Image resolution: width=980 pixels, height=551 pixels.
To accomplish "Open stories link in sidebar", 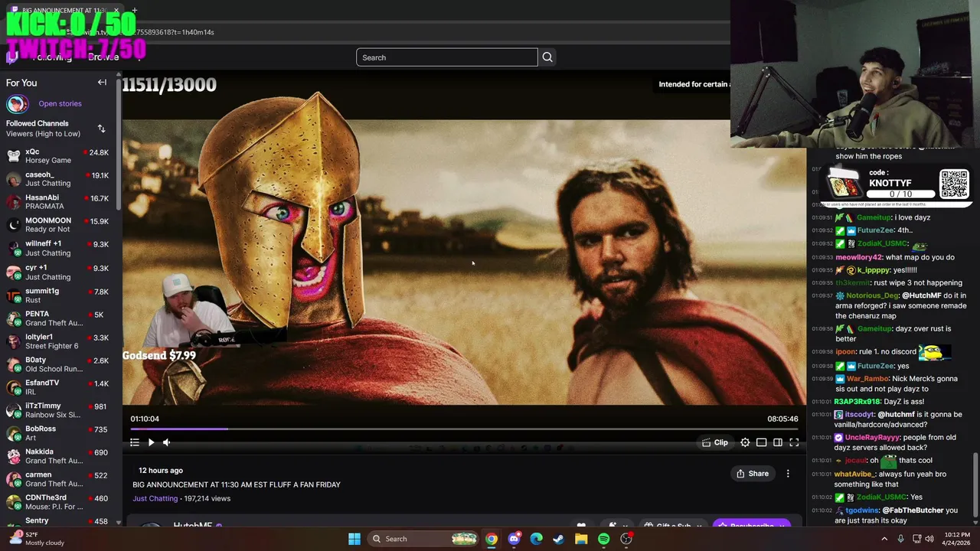I will (x=60, y=103).
